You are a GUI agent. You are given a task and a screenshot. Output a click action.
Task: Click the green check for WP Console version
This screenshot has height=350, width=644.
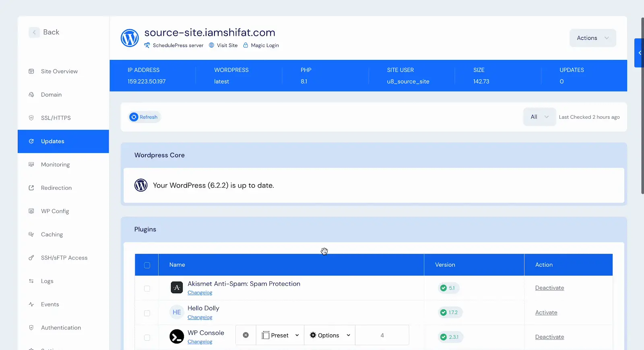tap(444, 337)
